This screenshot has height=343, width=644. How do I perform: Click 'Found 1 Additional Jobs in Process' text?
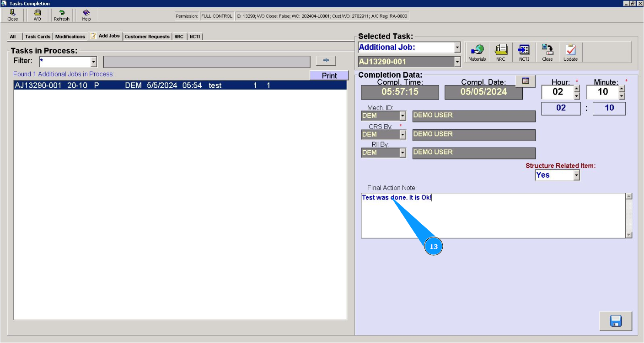[x=64, y=74]
